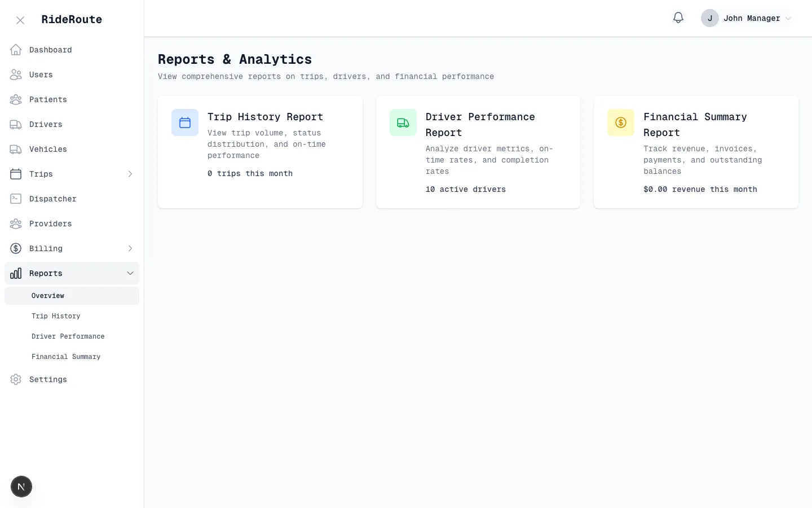Navigate to Drivers

pos(72,124)
